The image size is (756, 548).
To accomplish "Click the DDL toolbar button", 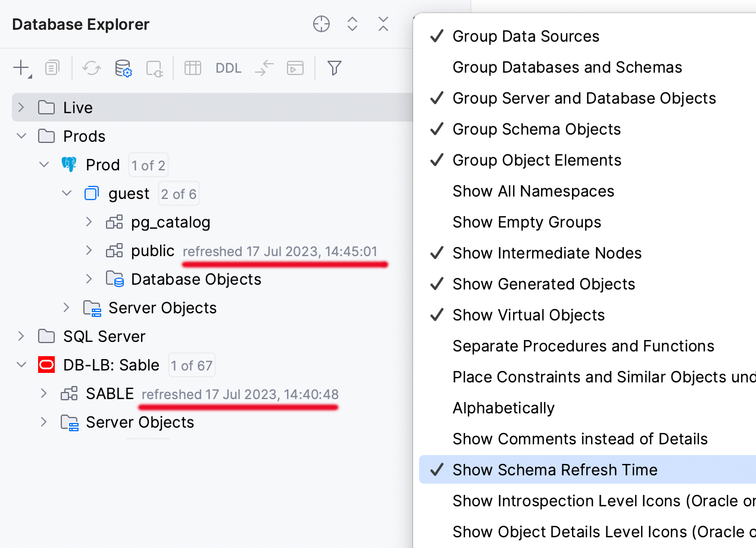I will (229, 68).
